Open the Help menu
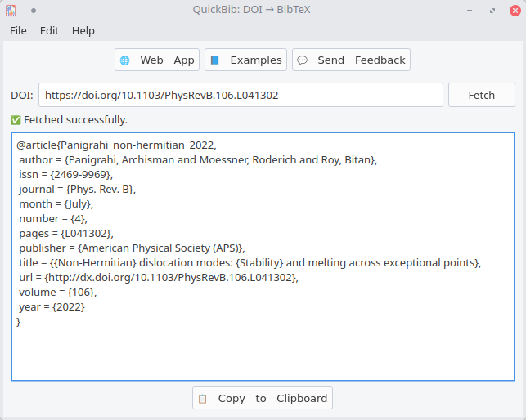This screenshot has height=420, width=526. click(83, 31)
